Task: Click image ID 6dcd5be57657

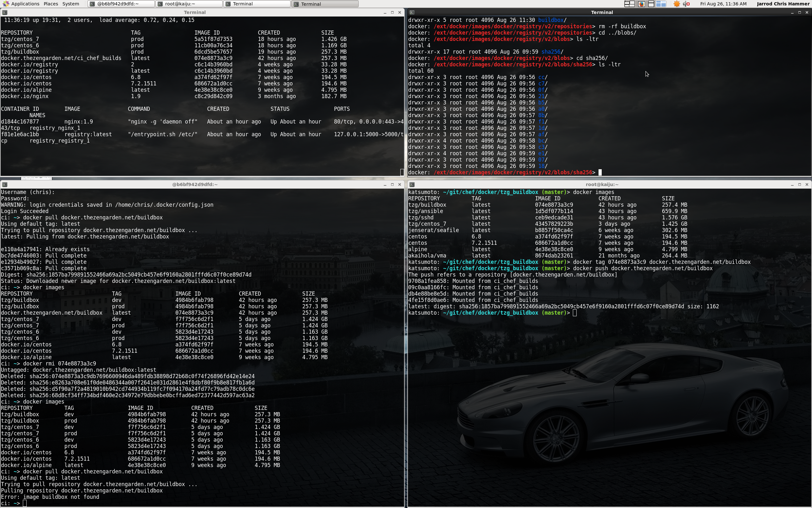Action: [x=213, y=52]
